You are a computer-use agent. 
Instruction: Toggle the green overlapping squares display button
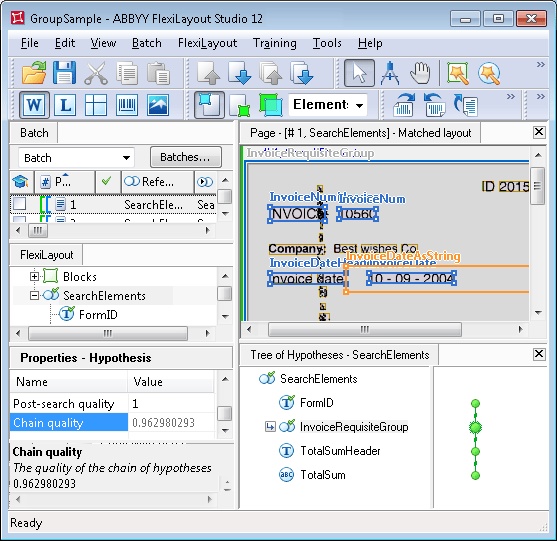[271, 105]
